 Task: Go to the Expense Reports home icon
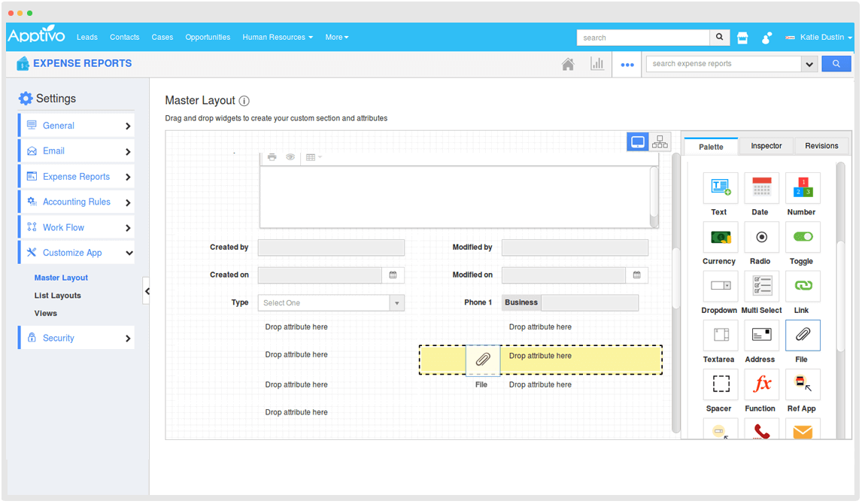pyautogui.click(x=568, y=64)
